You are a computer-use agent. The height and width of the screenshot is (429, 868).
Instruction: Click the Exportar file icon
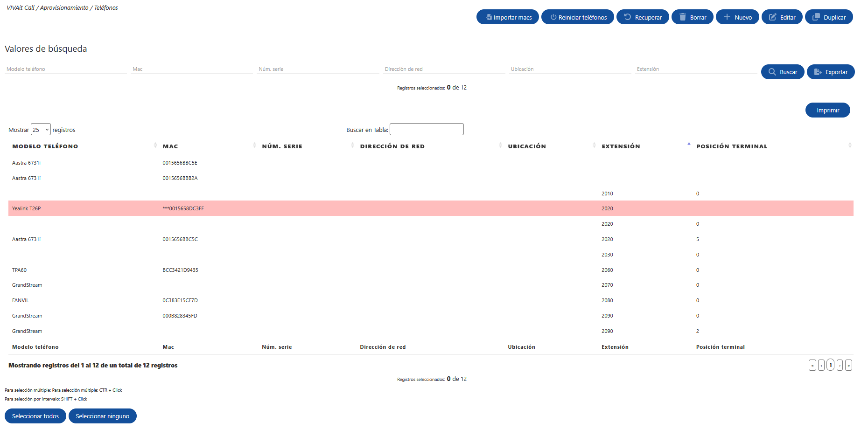pyautogui.click(x=818, y=72)
